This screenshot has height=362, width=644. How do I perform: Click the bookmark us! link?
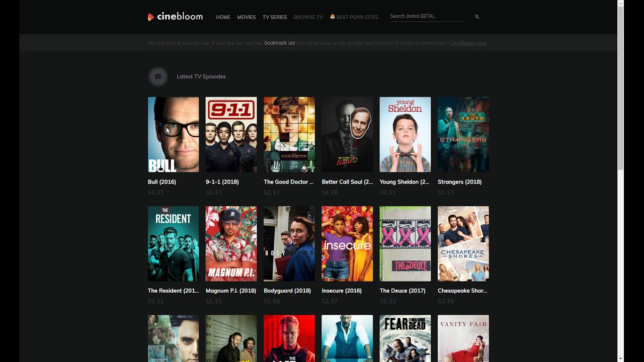coord(280,43)
